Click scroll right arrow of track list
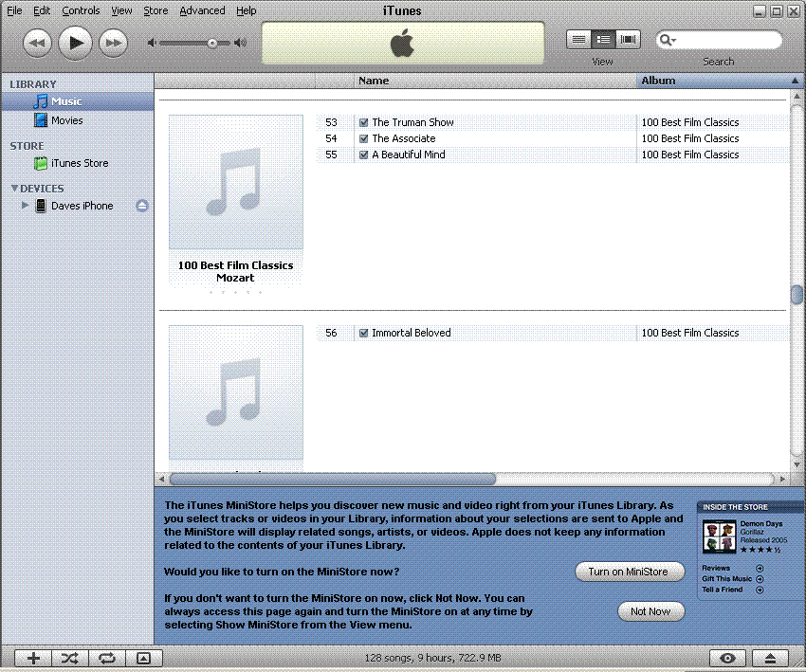The image size is (806, 672). (783, 479)
